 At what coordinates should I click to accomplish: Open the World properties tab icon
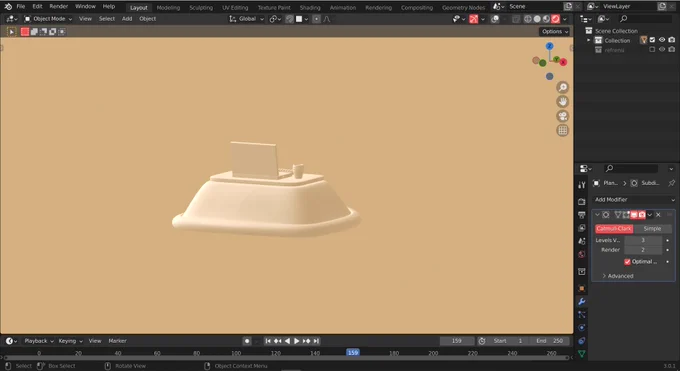tap(582, 254)
